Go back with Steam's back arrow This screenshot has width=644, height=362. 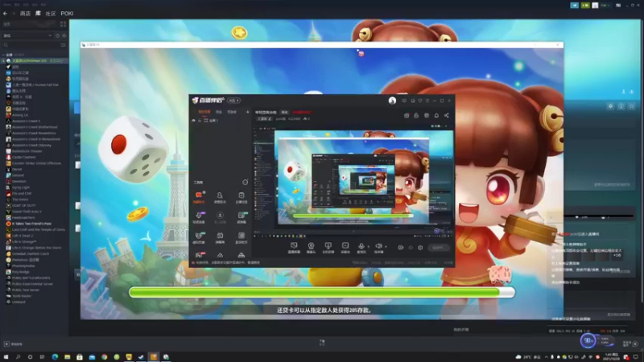[x=5, y=14]
